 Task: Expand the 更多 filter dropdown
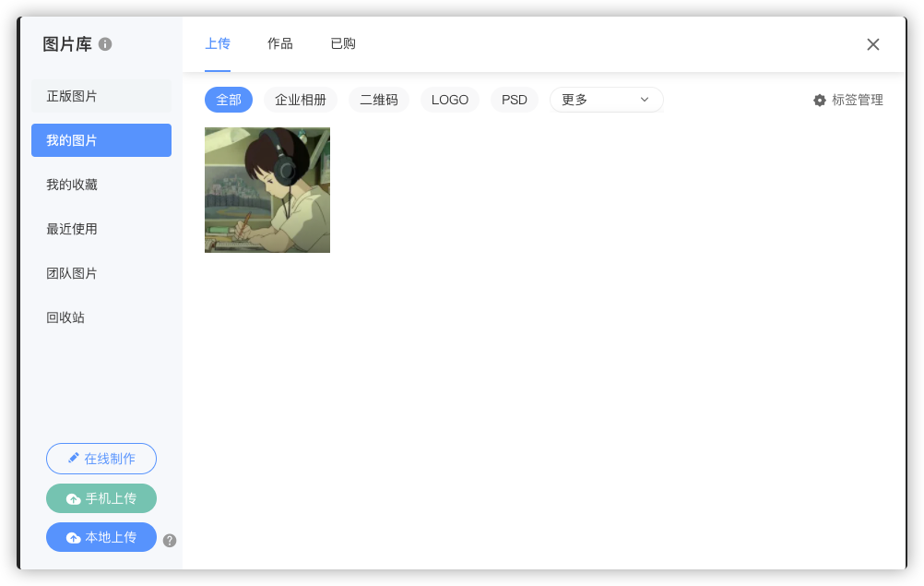[606, 99]
